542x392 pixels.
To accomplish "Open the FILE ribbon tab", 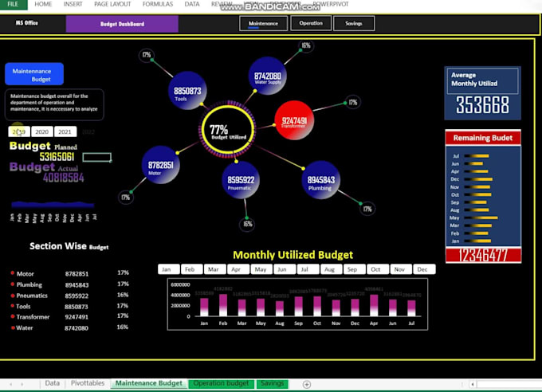I will [13, 4].
